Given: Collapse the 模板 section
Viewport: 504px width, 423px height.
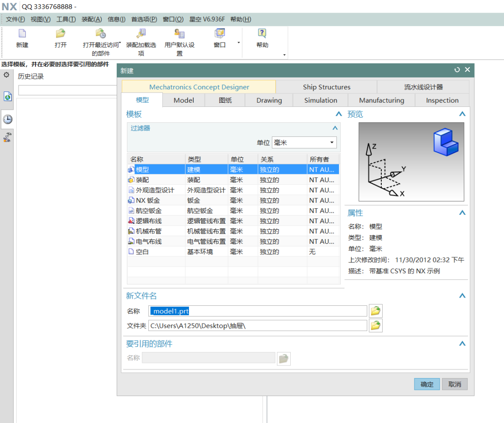Looking at the screenshot, I should (x=338, y=114).
